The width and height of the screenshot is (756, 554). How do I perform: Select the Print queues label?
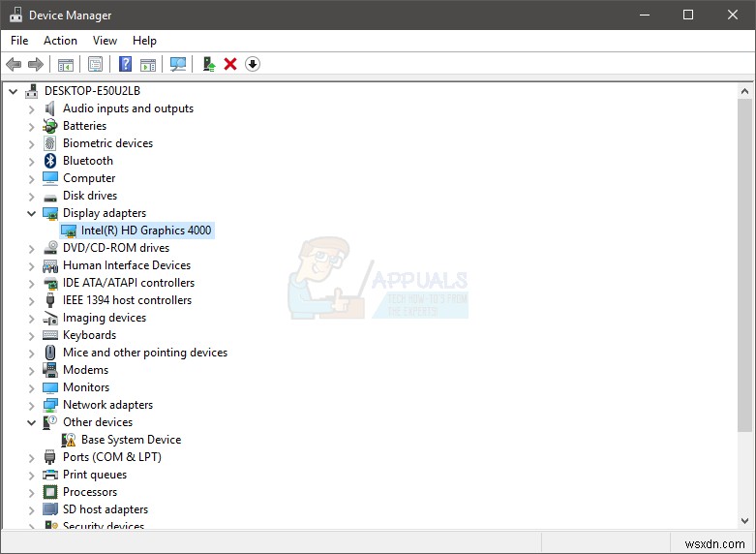95,475
